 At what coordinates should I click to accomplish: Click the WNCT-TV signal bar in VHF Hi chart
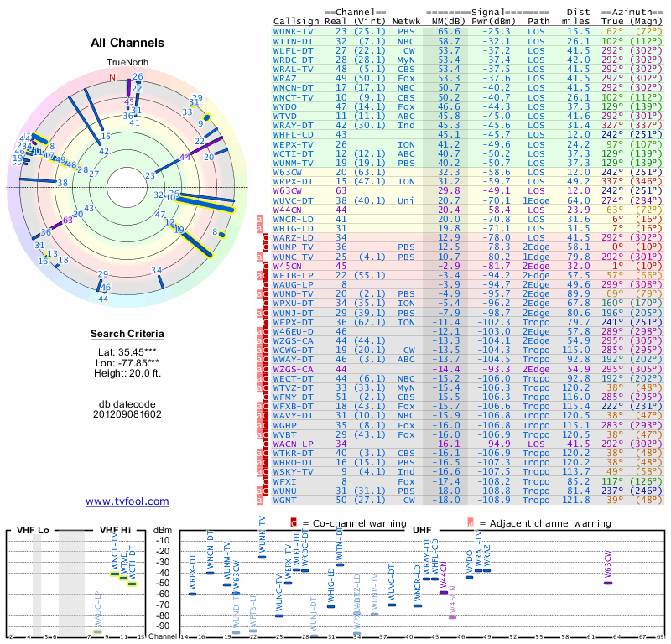(115, 574)
